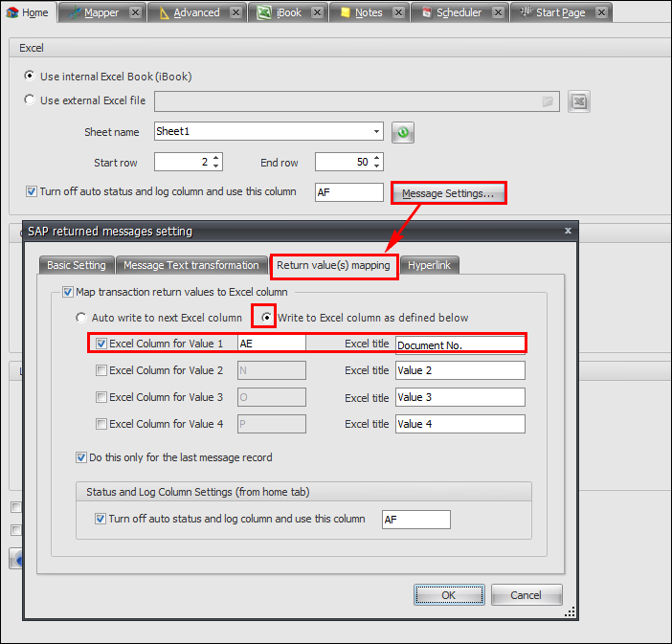Viewport: 672px width, 644px height.
Task: Click the browse folder icon for external file
Action: [548, 101]
